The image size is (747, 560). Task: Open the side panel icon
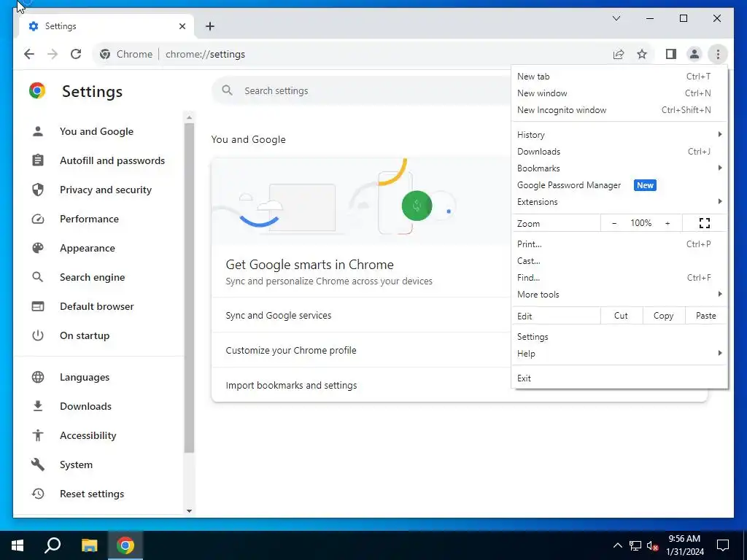click(x=671, y=54)
